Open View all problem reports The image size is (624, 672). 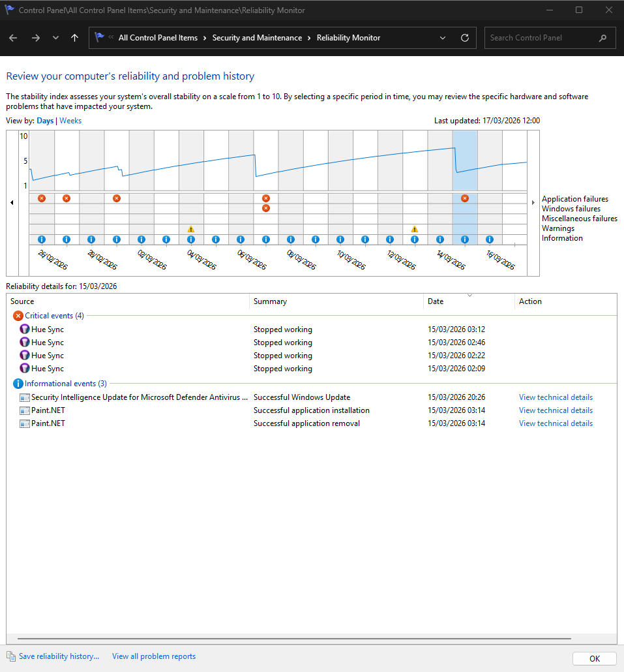[x=154, y=656]
